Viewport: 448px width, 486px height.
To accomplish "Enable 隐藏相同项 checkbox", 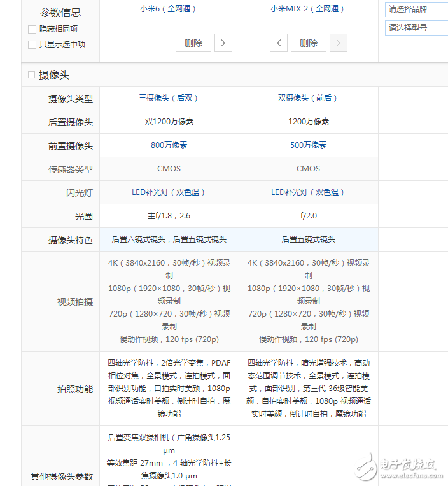I will coord(32,29).
